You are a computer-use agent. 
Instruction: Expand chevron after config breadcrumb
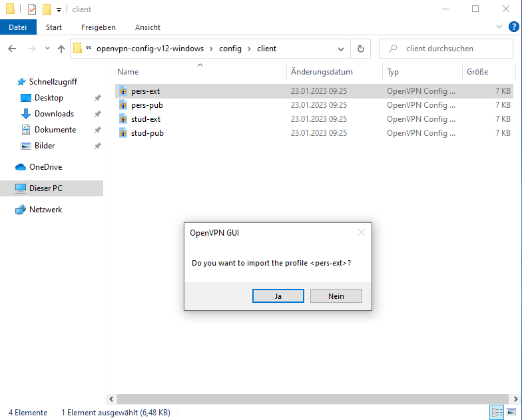(x=249, y=49)
